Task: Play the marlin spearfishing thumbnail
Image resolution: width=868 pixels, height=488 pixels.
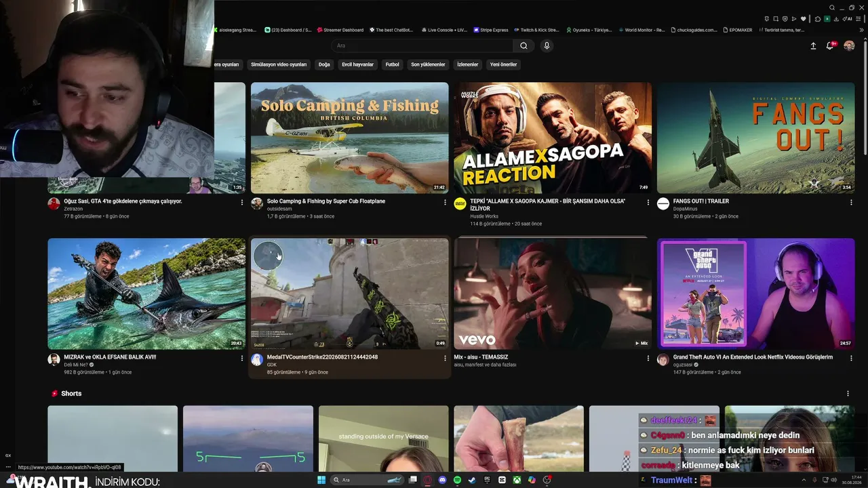Action: [x=146, y=293]
